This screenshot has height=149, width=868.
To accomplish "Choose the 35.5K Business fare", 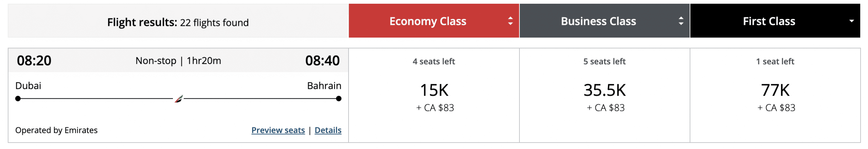I will click(x=605, y=90).
